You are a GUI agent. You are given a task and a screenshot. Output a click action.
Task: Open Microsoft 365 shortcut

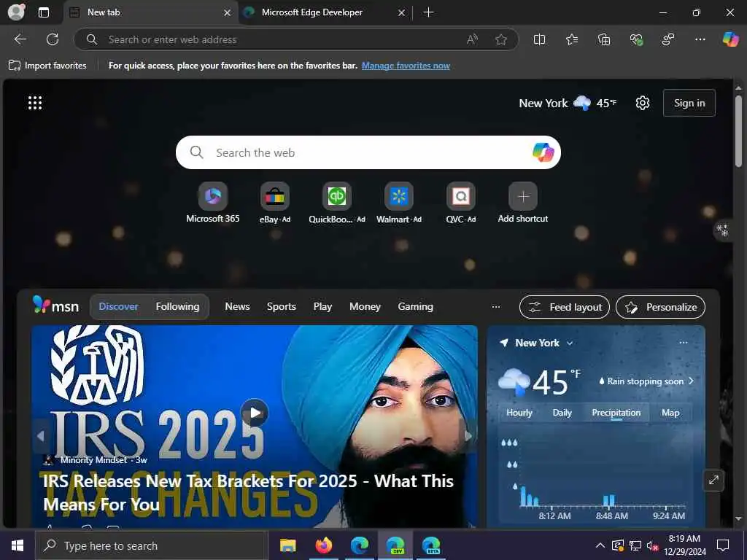tap(212, 203)
